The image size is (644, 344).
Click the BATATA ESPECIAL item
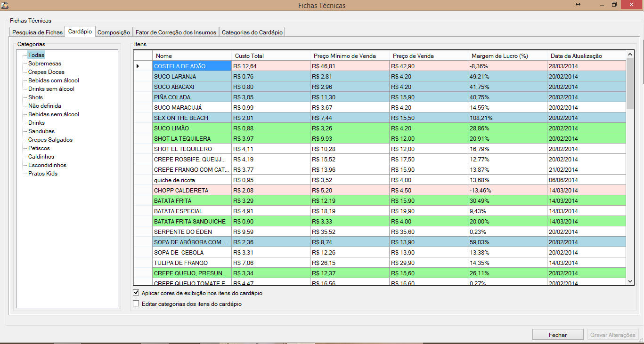point(192,211)
